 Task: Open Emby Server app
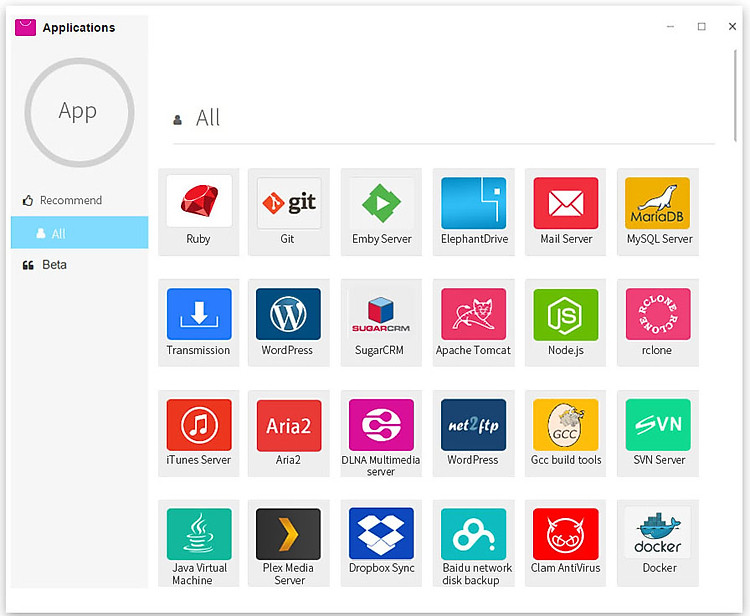[381, 204]
